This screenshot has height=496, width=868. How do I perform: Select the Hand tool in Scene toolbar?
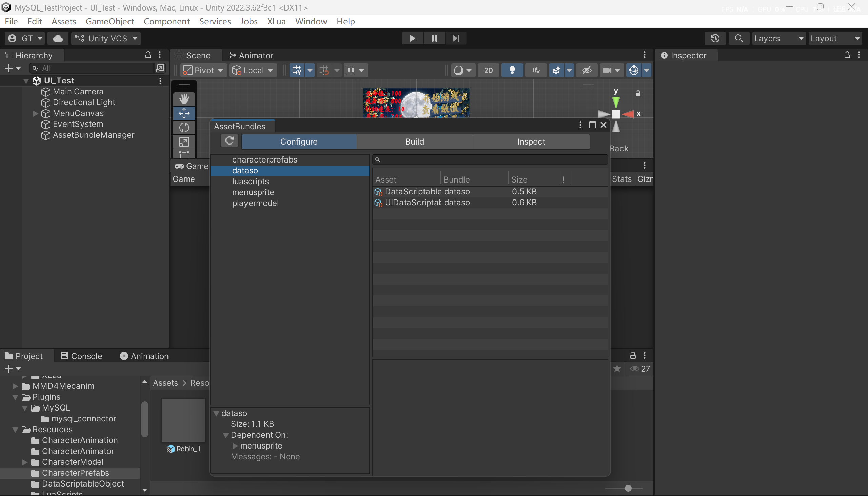184,99
